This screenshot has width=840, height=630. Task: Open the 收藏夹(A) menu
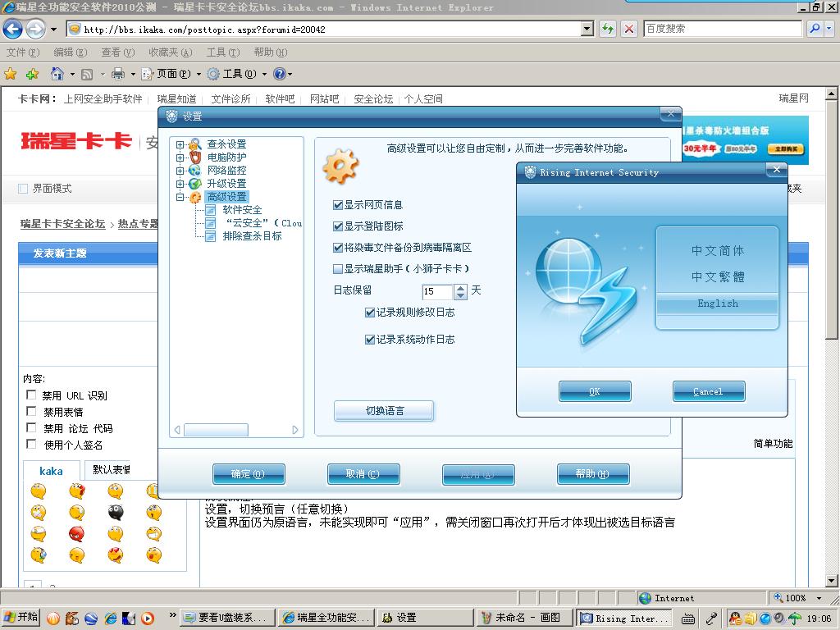coord(171,52)
